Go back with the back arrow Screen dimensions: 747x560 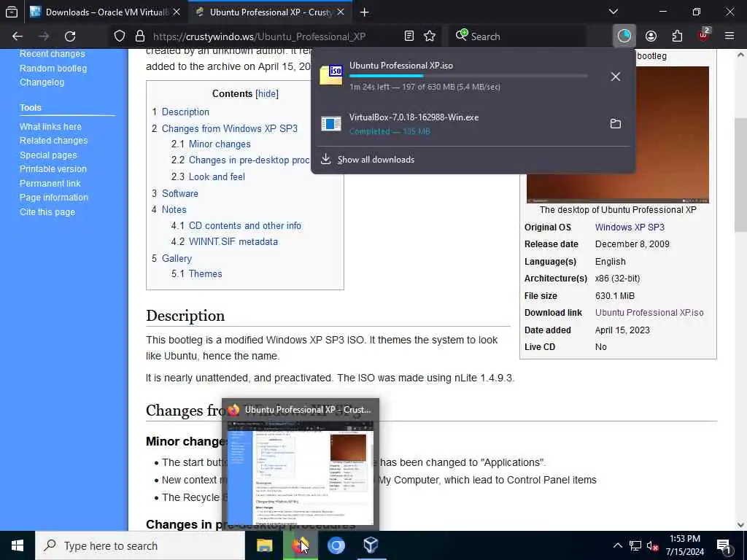(18, 36)
